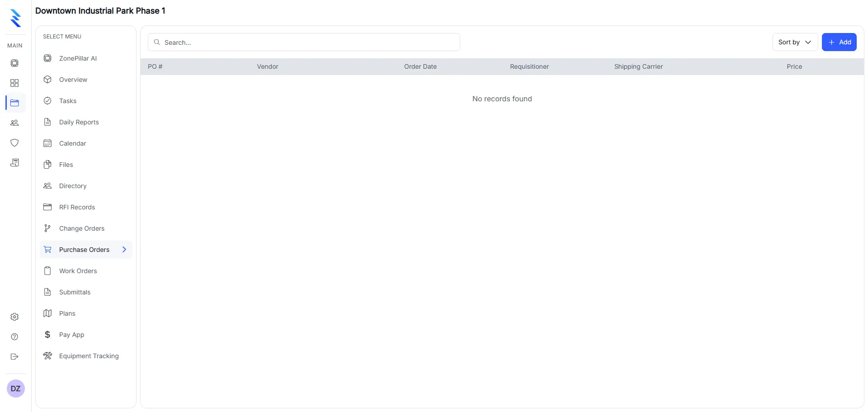The height and width of the screenshot is (412, 868).
Task: Open ZonePillar AI from the menu
Action: point(77,58)
